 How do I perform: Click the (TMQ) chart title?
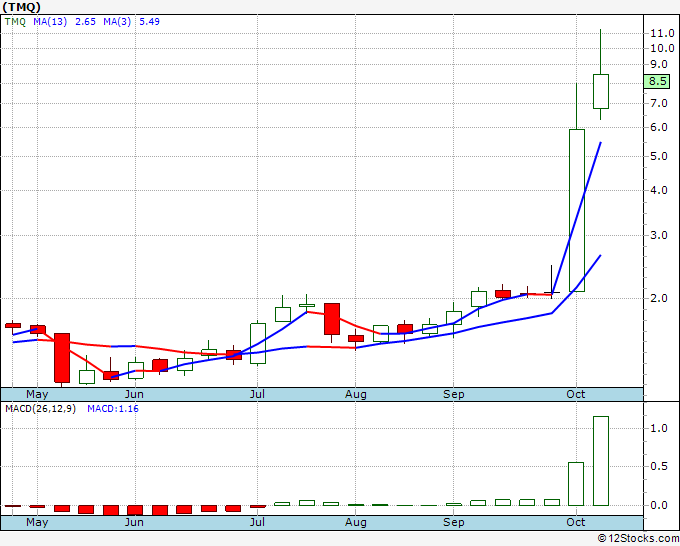tap(21, 7)
